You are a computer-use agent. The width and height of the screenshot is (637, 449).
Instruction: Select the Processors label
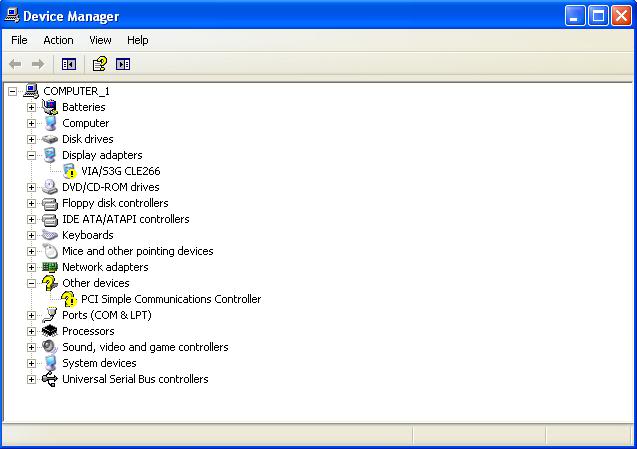click(x=88, y=331)
